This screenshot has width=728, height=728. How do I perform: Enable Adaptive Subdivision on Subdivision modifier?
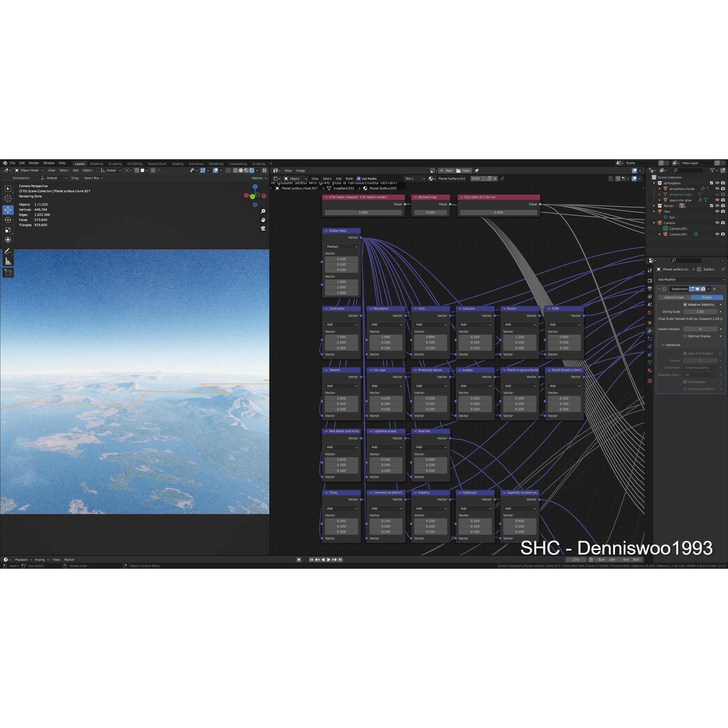coord(685,305)
